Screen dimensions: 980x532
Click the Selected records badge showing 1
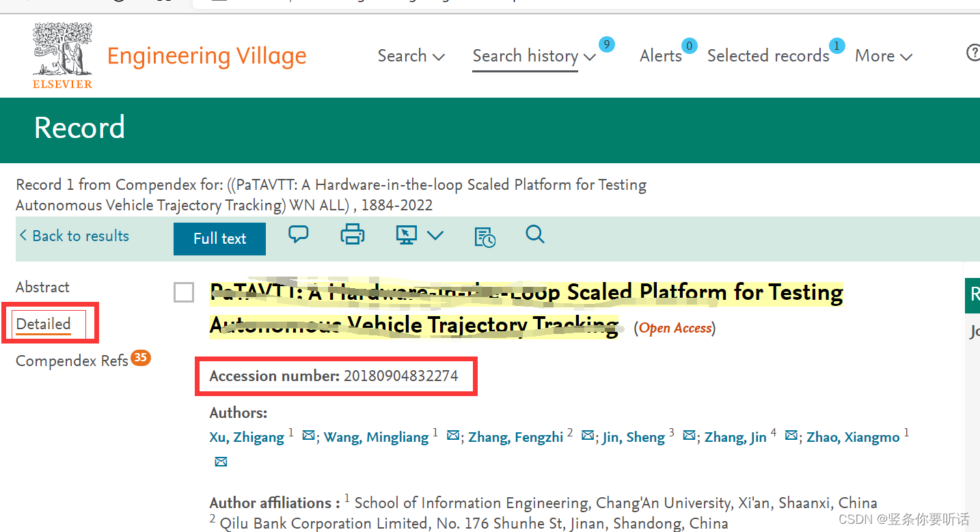pos(836,46)
